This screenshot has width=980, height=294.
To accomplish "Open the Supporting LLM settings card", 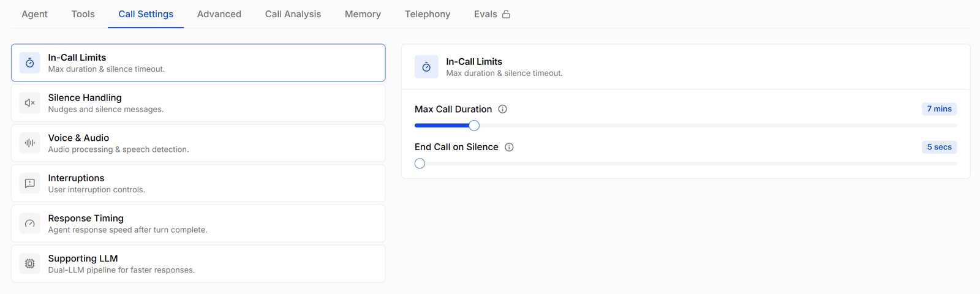I will coord(198,264).
